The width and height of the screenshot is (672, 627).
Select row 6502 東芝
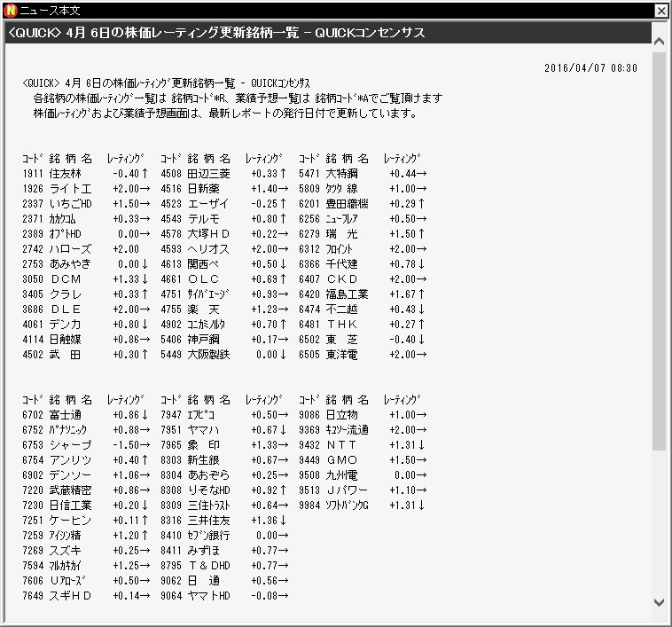pyautogui.click(x=363, y=340)
